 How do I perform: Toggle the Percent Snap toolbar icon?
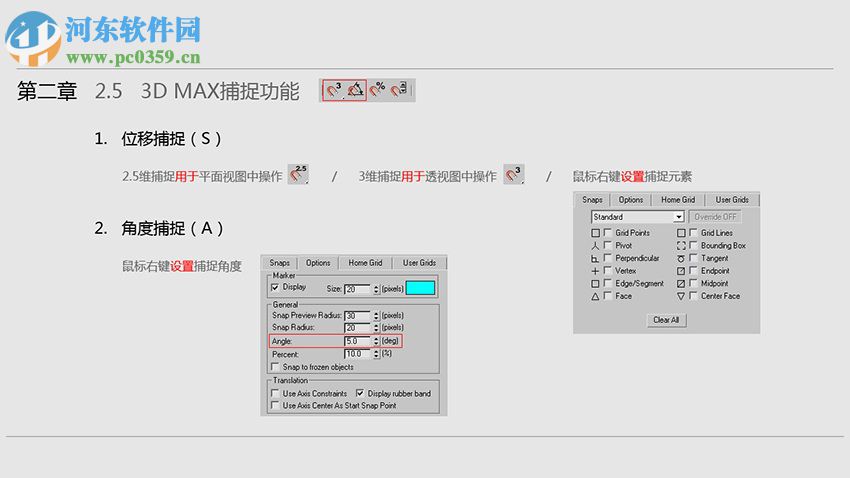click(x=377, y=90)
